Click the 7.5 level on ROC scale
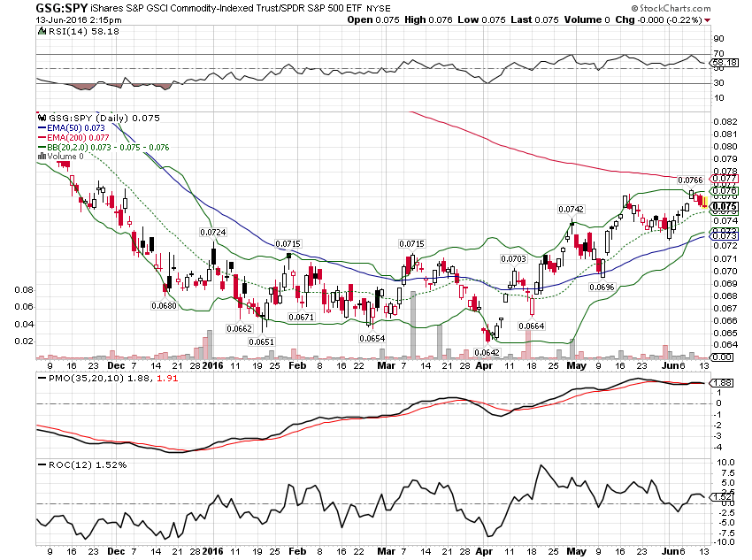This screenshot has width=752, height=560. tap(727, 472)
